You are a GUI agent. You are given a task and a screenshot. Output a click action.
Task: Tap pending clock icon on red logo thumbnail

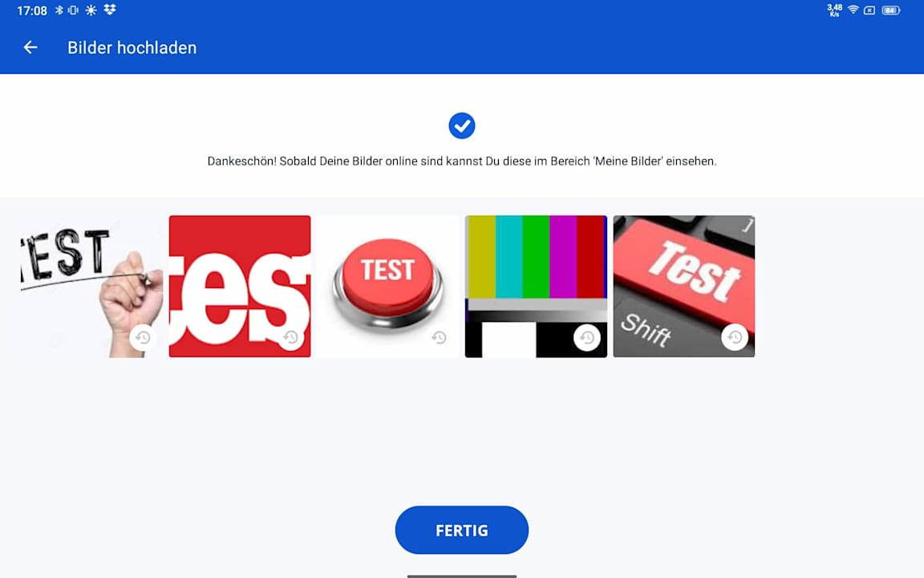[x=291, y=337]
